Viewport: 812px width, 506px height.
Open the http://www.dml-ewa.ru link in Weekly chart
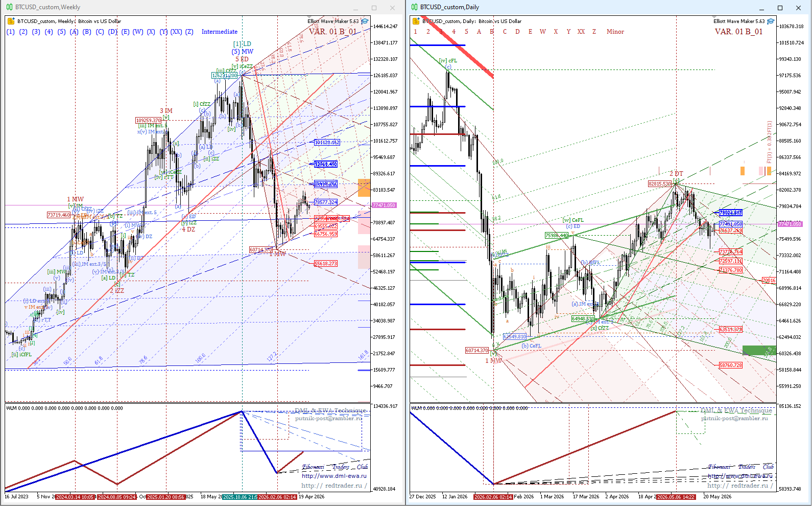coord(334,476)
